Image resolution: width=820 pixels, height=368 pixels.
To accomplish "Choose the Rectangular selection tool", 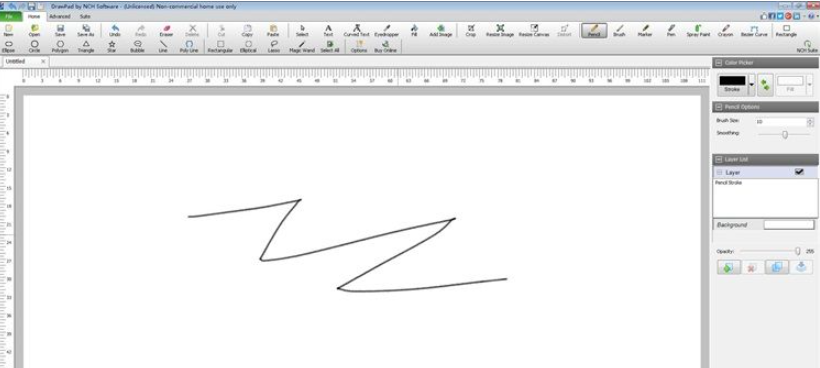I will pyautogui.click(x=220, y=47).
